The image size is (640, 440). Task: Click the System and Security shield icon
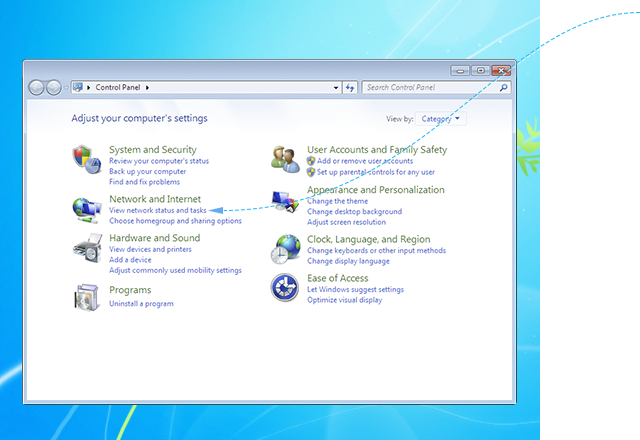tap(87, 159)
